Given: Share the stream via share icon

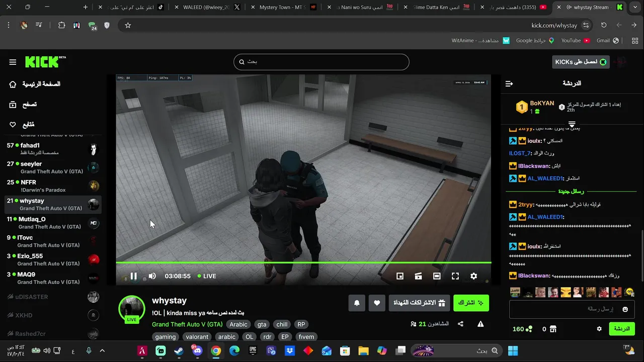Looking at the screenshot, I should (460, 324).
